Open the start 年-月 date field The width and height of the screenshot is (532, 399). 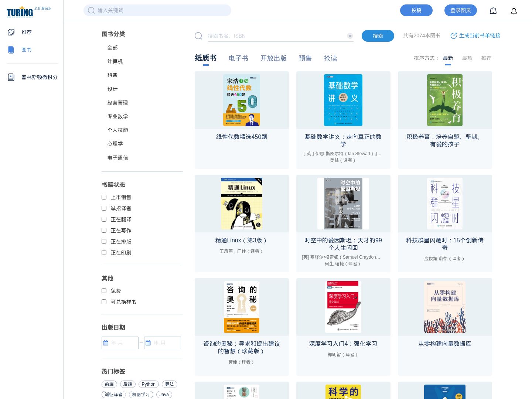(x=120, y=343)
